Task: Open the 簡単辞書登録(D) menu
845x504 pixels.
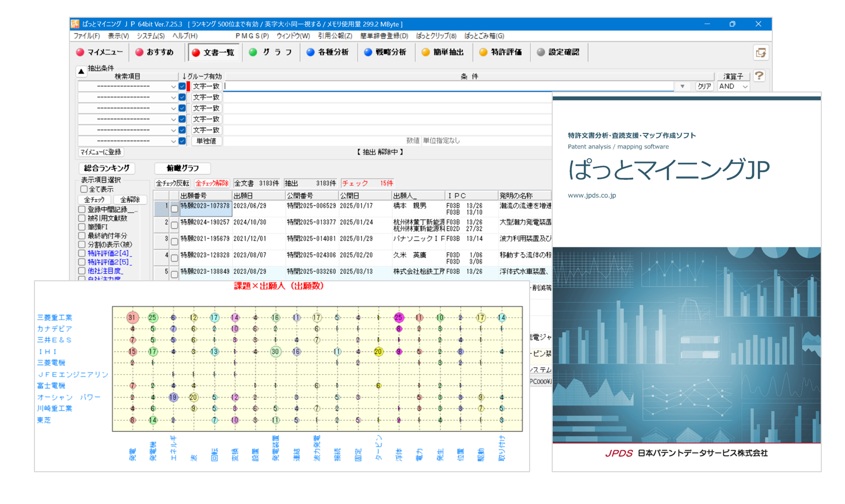Action: pos(384,36)
